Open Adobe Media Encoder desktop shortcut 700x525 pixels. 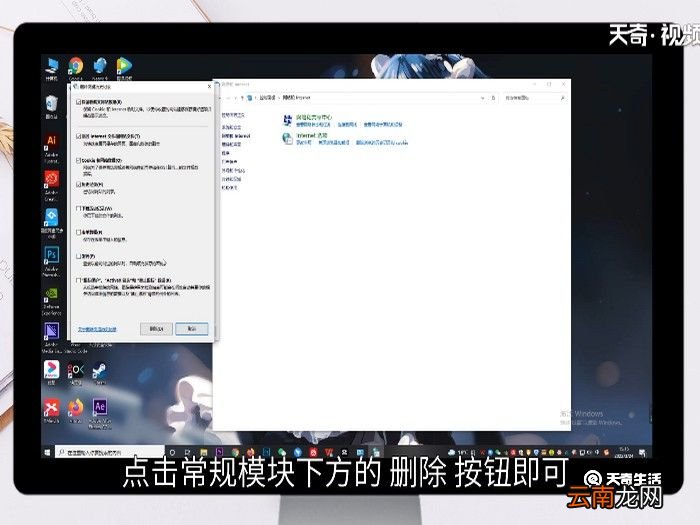52,338
